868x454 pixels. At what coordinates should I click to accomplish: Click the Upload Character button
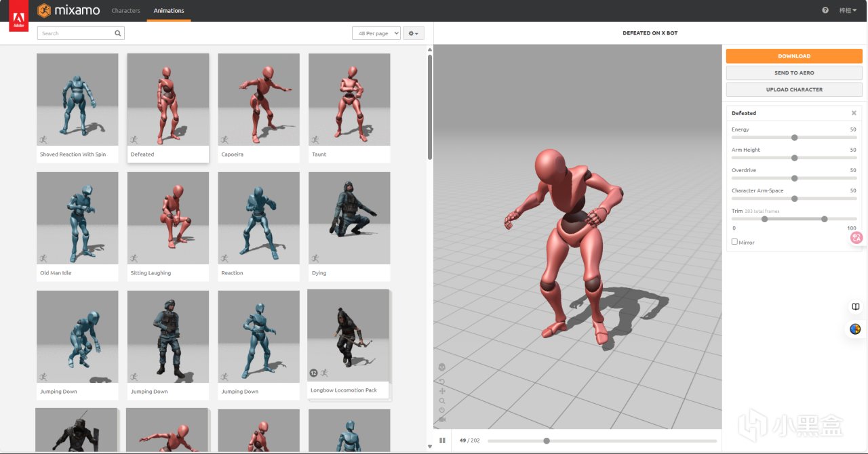793,89
